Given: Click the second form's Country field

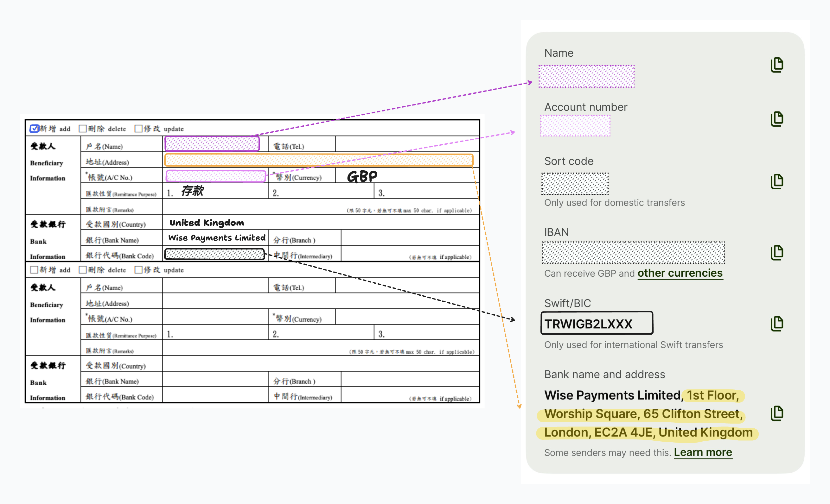Looking at the screenshot, I should pyautogui.click(x=321, y=364).
